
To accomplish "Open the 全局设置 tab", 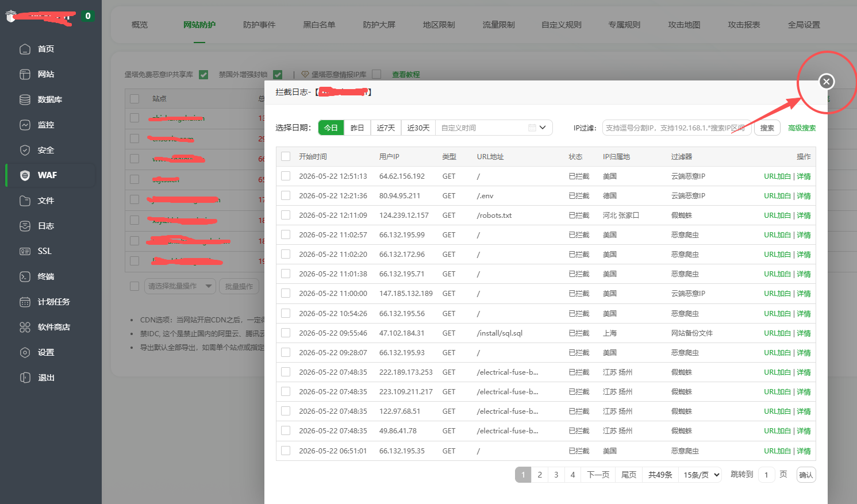I will point(804,25).
